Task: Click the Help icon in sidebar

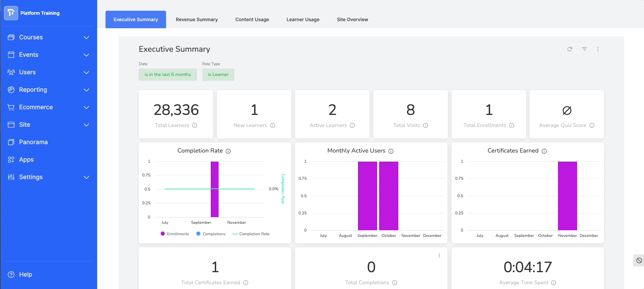Action: point(11,275)
